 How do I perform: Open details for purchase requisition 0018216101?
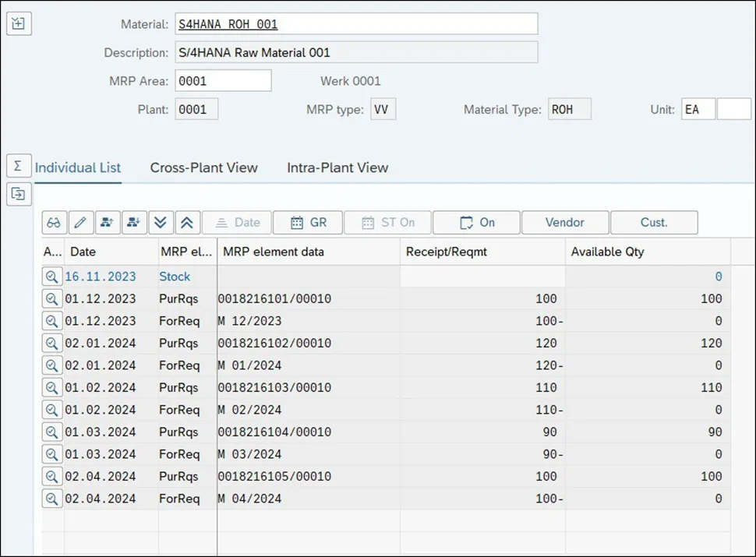52,298
